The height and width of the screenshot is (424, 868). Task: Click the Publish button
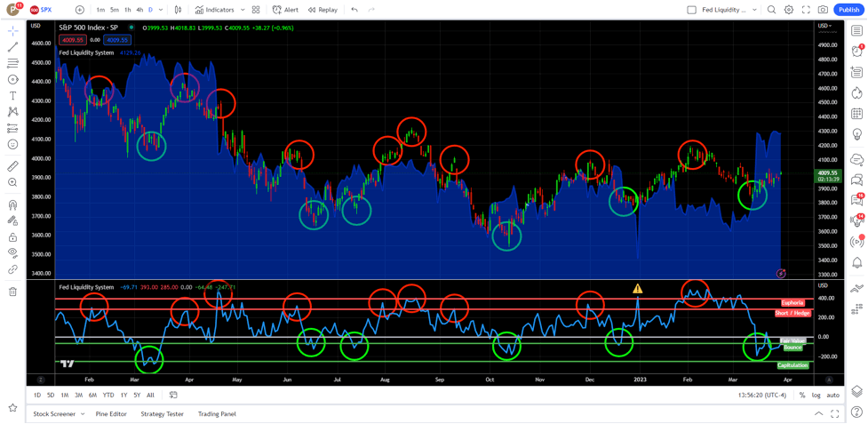[848, 10]
